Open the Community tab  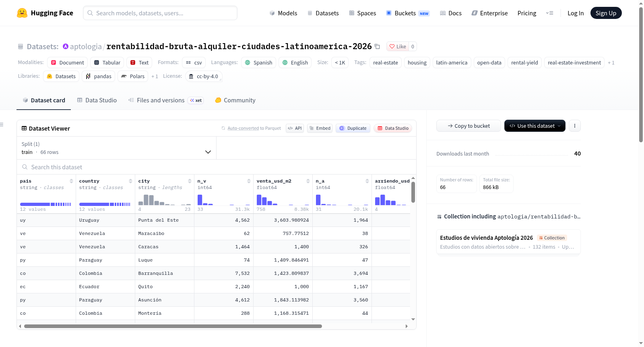tap(235, 100)
